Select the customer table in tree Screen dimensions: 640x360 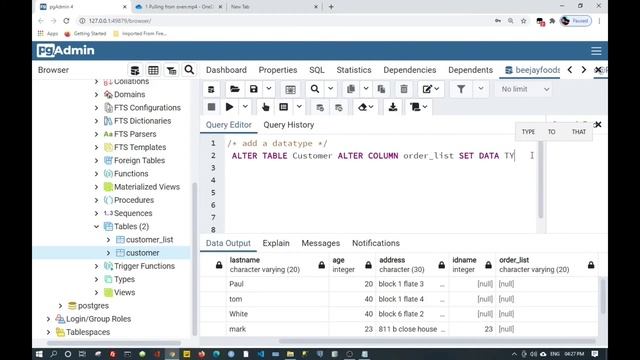click(x=142, y=253)
